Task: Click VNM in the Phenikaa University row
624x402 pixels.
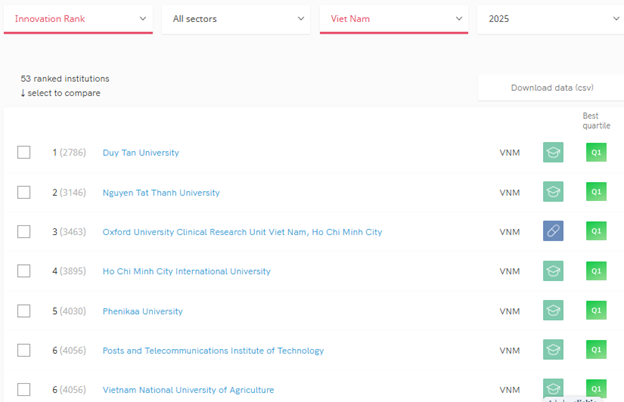Action: [510, 311]
